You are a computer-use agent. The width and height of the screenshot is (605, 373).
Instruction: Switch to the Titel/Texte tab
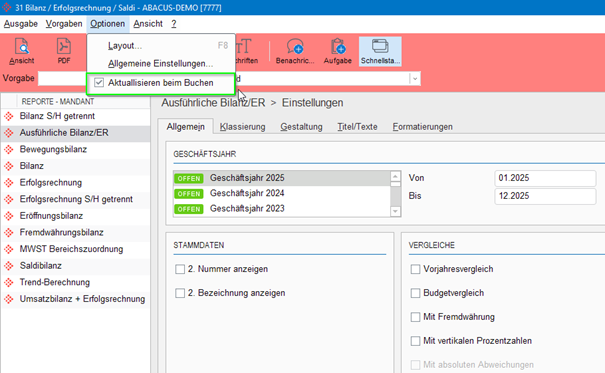[357, 127]
